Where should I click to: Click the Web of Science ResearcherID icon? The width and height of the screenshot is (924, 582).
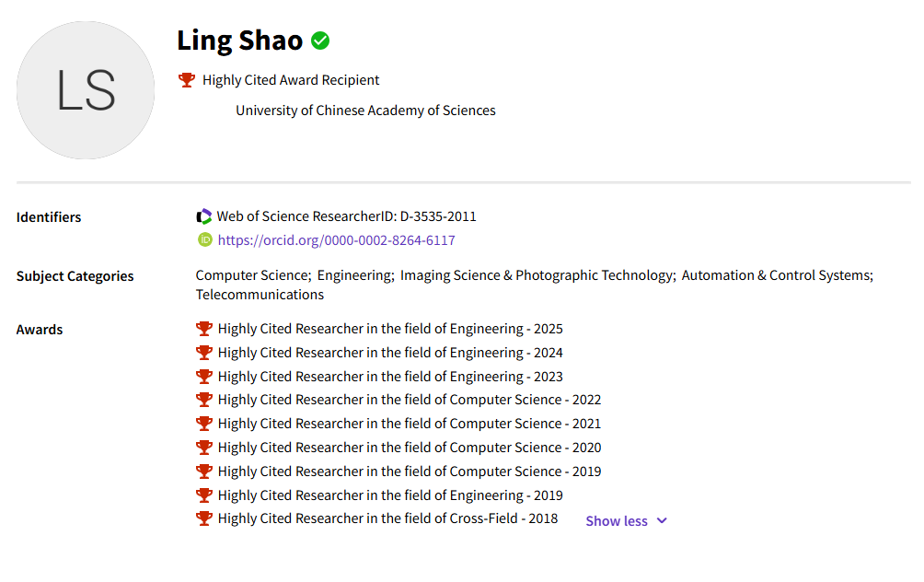[204, 216]
